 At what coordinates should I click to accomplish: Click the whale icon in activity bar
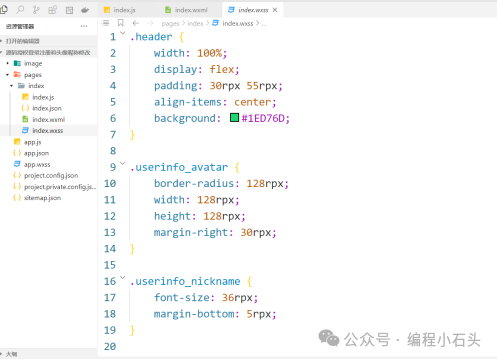pos(85,10)
